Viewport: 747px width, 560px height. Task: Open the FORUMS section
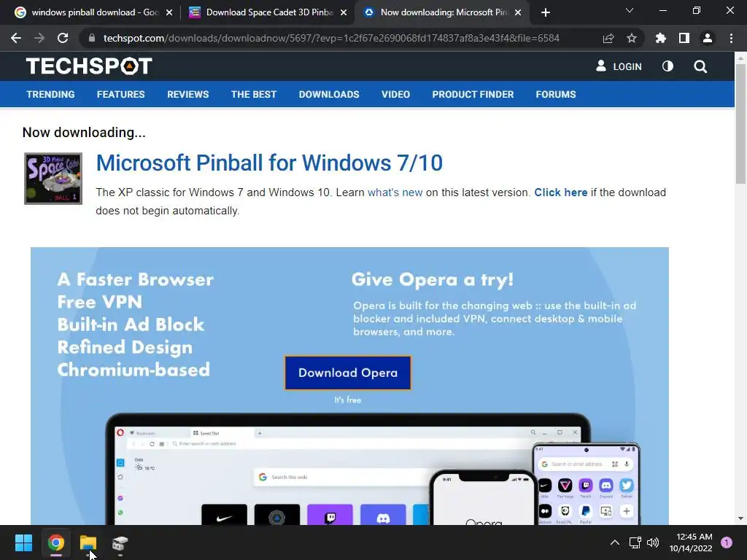(555, 94)
